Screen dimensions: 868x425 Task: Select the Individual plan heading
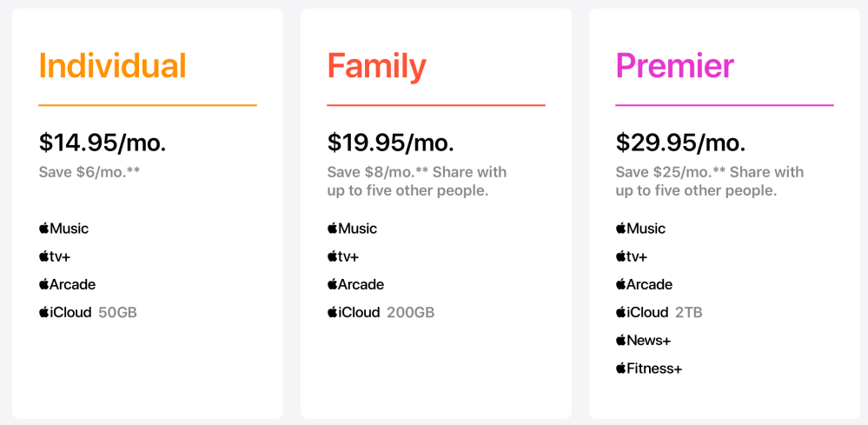pos(113,66)
